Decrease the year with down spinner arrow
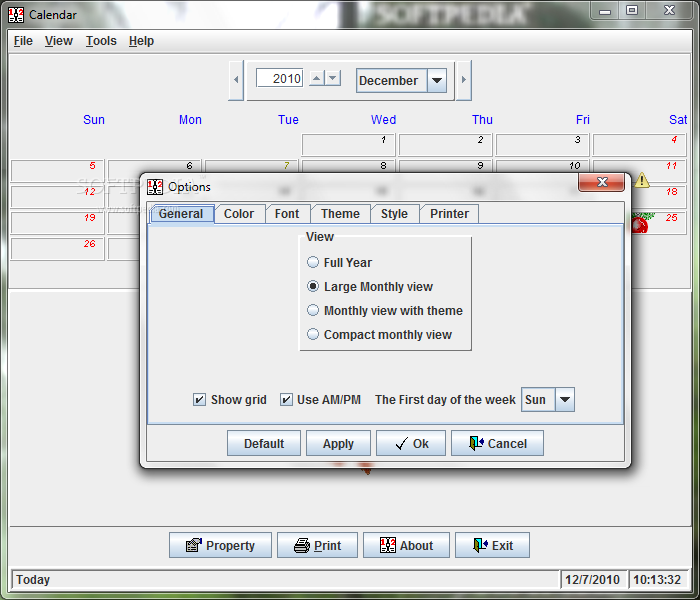This screenshot has width=700, height=600. (333, 78)
